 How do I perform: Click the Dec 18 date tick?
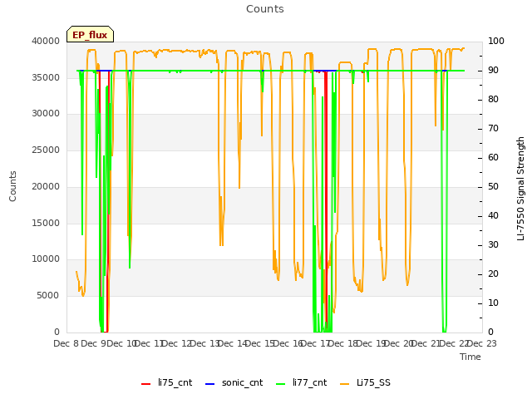[x=344, y=343]
